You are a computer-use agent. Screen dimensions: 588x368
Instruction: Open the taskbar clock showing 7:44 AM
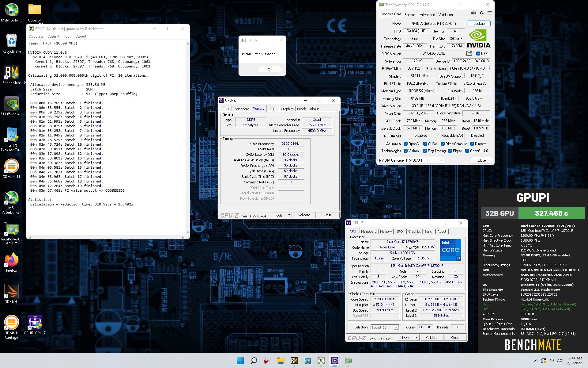click(575, 361)
